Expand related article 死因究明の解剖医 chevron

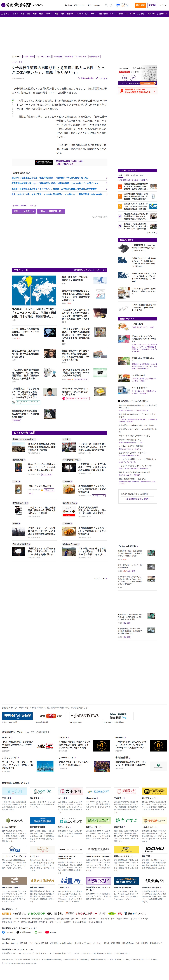[x=106, y=183]
